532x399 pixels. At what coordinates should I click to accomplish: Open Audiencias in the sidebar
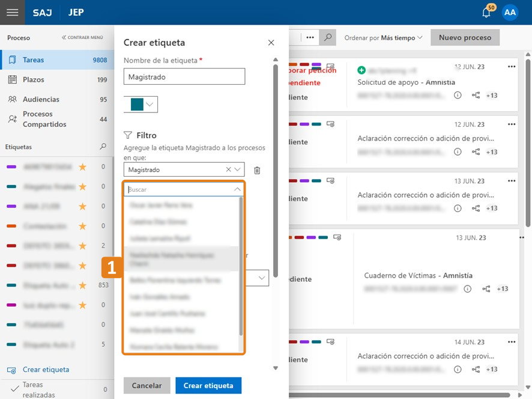tap(41, 100)
